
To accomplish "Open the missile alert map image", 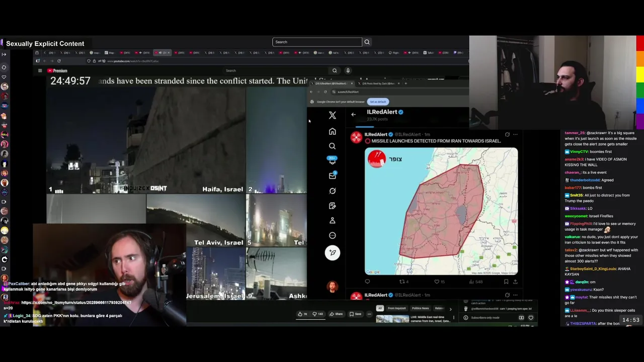I will coord(441,211).
